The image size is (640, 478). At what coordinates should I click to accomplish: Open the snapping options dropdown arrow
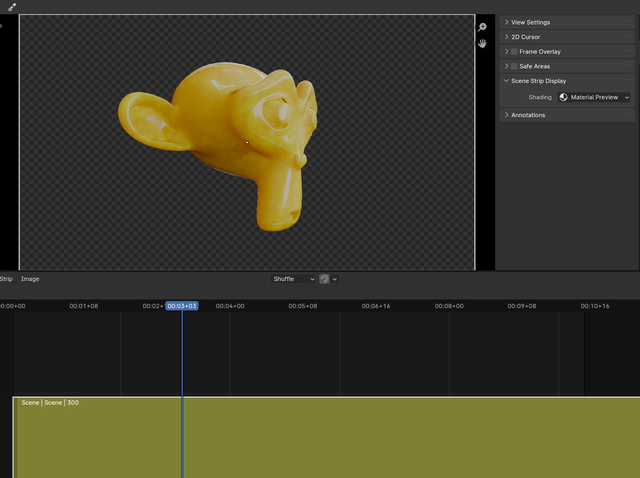[x=335, y=279]
